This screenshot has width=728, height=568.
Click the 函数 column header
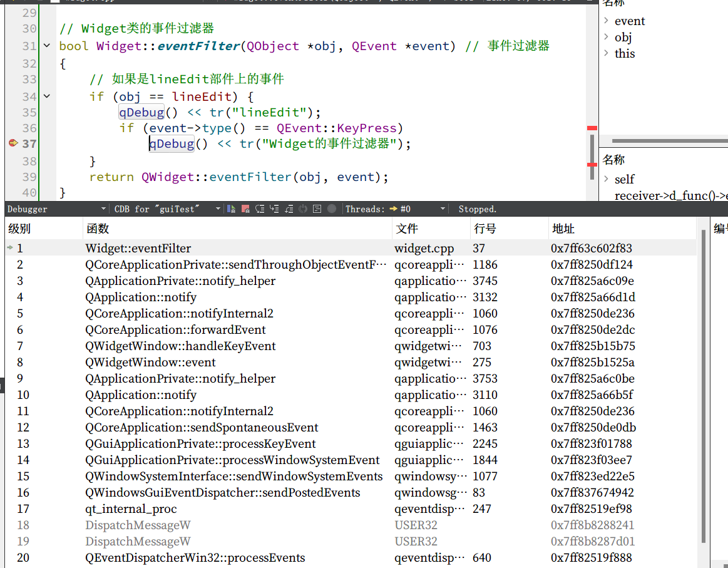(238, 229)
